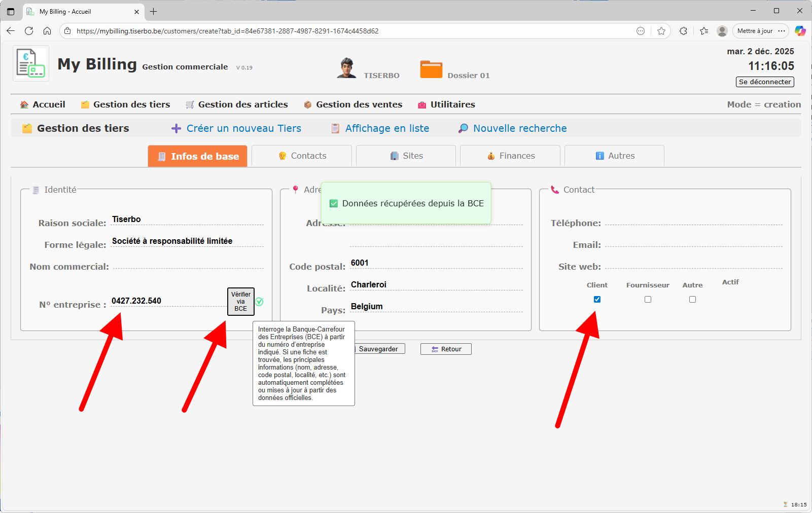Open browser extensions puzzle icon
812x513 pixels.
pyautogui.click(x=683, y=31)
